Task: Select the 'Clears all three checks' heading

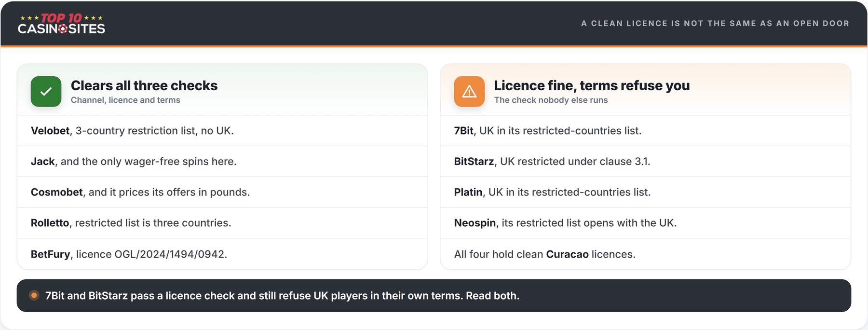Action: click(144, 85)
